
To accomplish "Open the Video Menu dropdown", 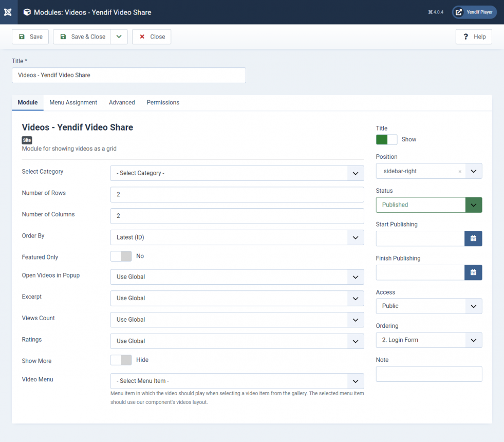I will point(237,381).
